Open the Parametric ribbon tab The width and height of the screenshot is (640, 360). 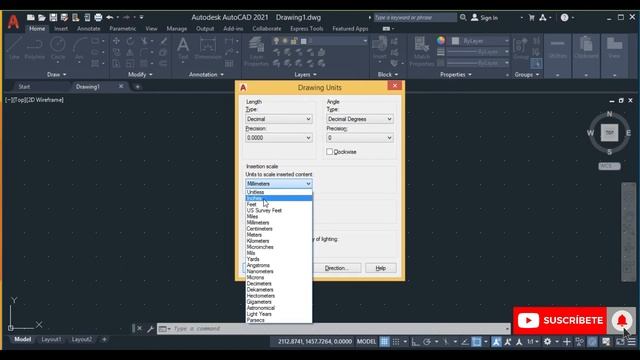(122, 29)
